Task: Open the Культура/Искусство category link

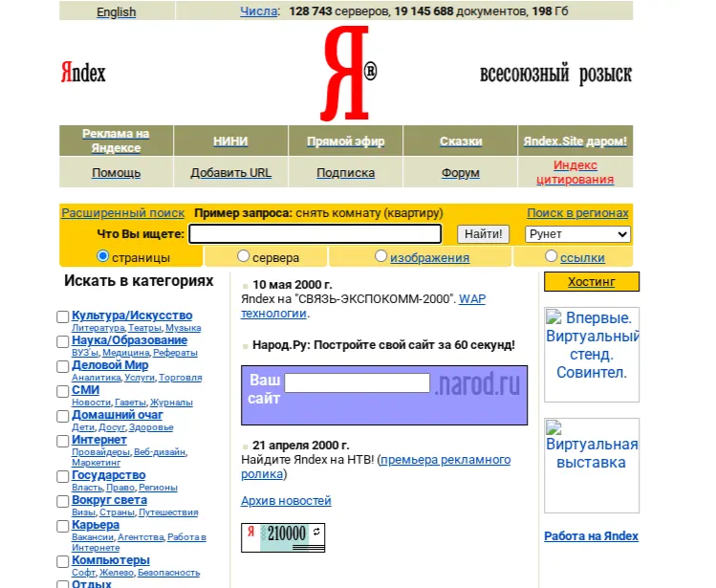Action: (x=132, y=316)
